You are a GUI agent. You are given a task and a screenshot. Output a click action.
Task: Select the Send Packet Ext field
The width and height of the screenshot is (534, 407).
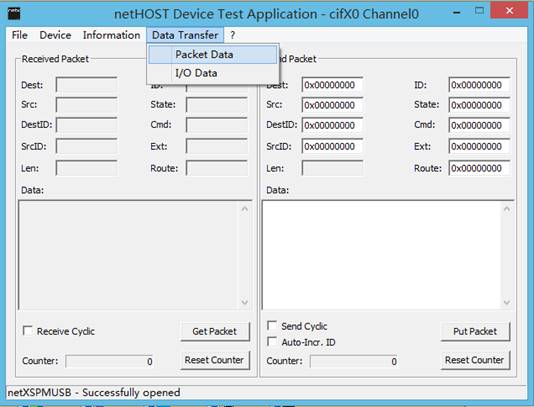point(479,146)
